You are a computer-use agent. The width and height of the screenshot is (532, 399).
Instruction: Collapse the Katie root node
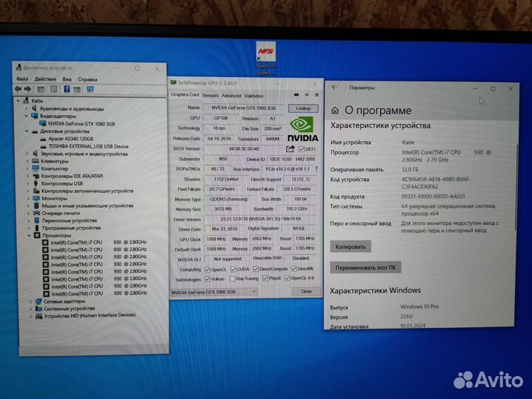point(18,100)
